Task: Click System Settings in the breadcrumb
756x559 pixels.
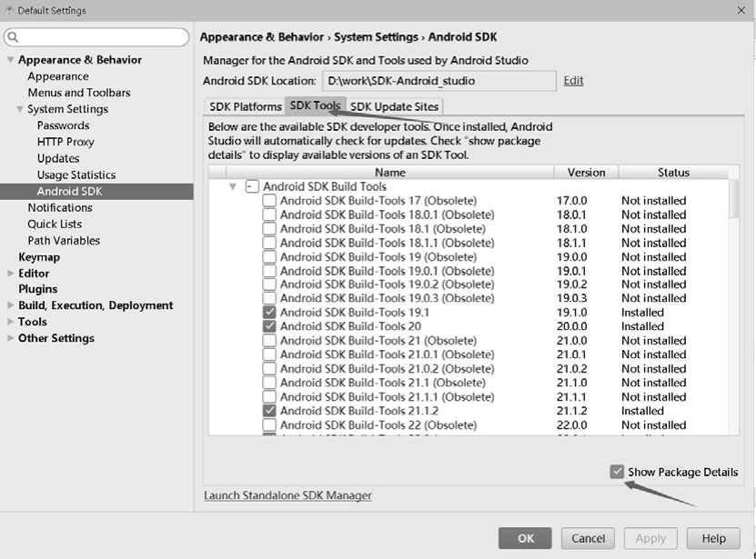Action: [x=376, y=37]
